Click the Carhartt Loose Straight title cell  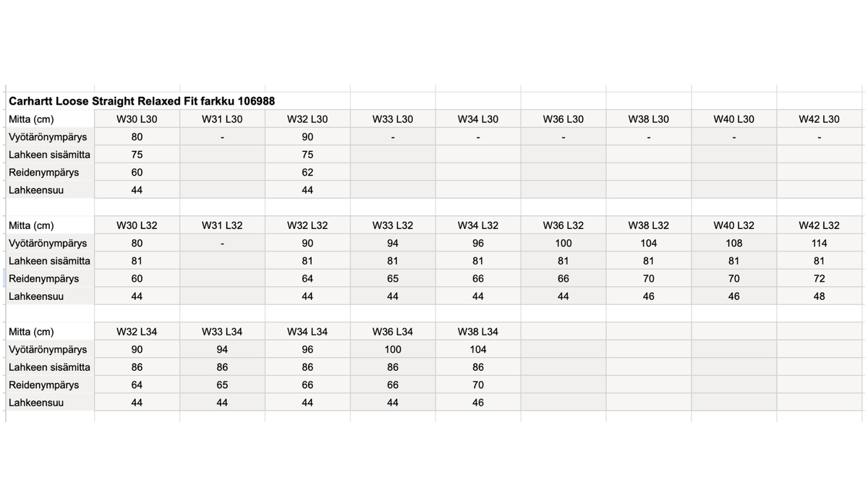point(142,101)
